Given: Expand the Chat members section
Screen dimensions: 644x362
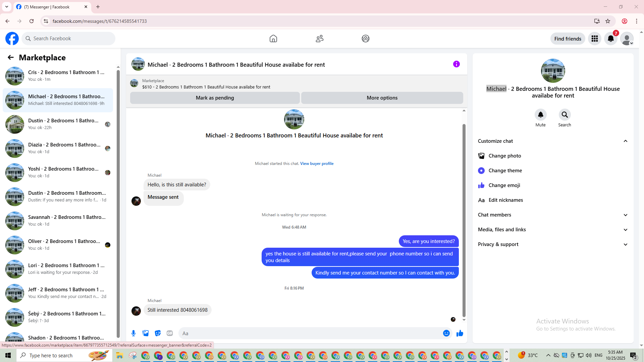Looking at the screenshot, I should pos(625,215).
